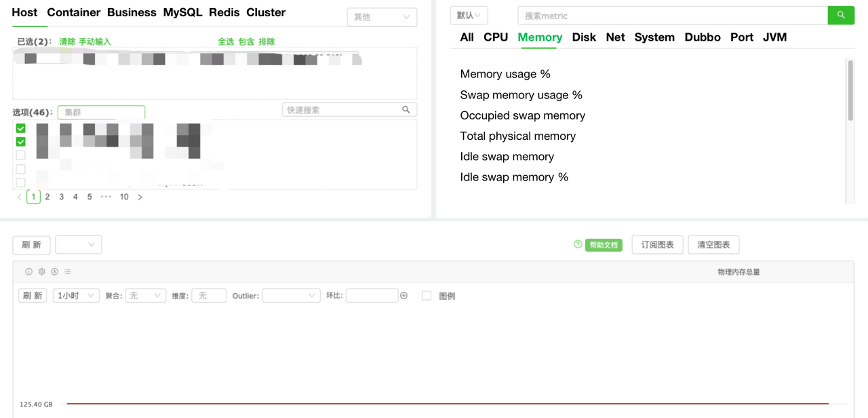Open chart settings gear icon
This screenshot has width=868, height=418.
41,271
